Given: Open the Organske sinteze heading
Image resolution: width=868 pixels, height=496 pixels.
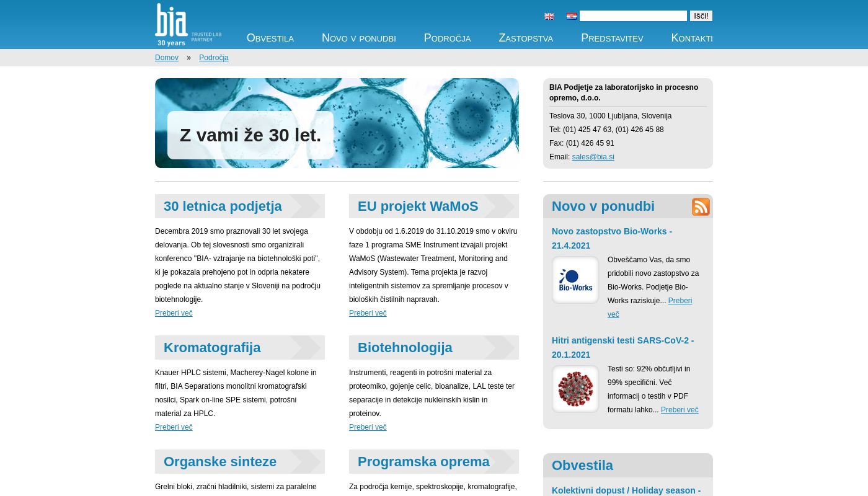Looking at the screenshot, I should [220, 462].
